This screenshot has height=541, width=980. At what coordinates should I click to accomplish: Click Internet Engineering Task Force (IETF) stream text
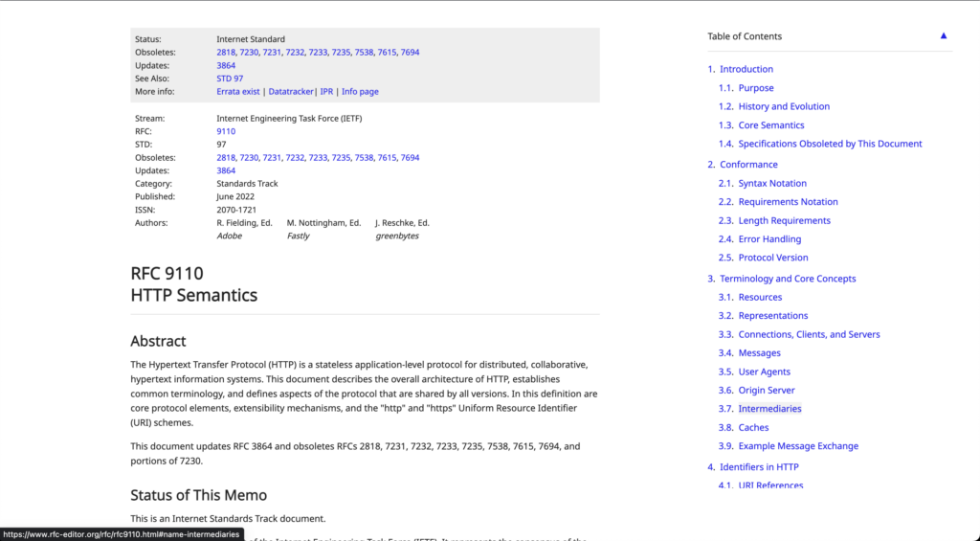click(289, 118)
